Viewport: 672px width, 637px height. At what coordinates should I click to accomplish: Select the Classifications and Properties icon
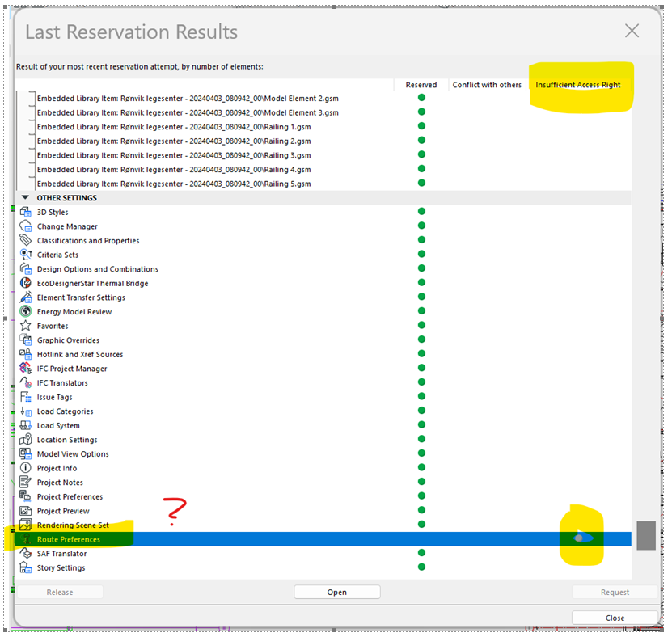[x=26, y=241]
